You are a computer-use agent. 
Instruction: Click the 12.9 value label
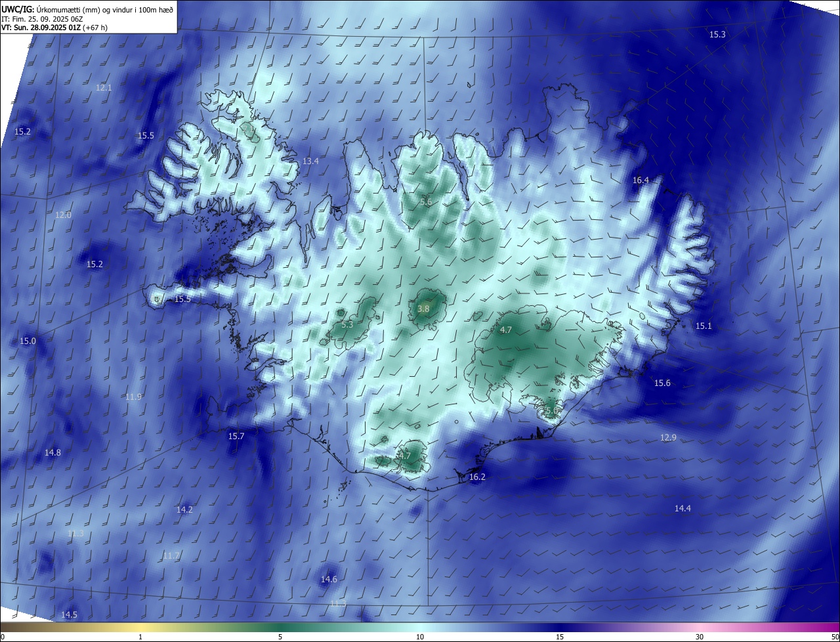coord(668,437)
